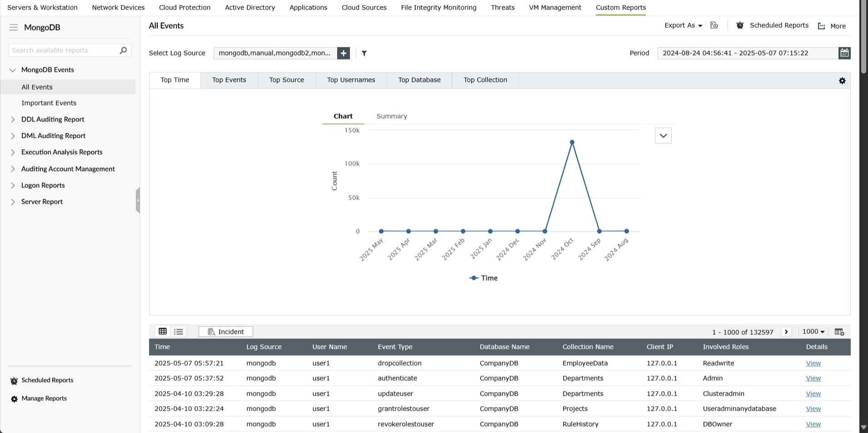Open Network Devices menu

118,7
